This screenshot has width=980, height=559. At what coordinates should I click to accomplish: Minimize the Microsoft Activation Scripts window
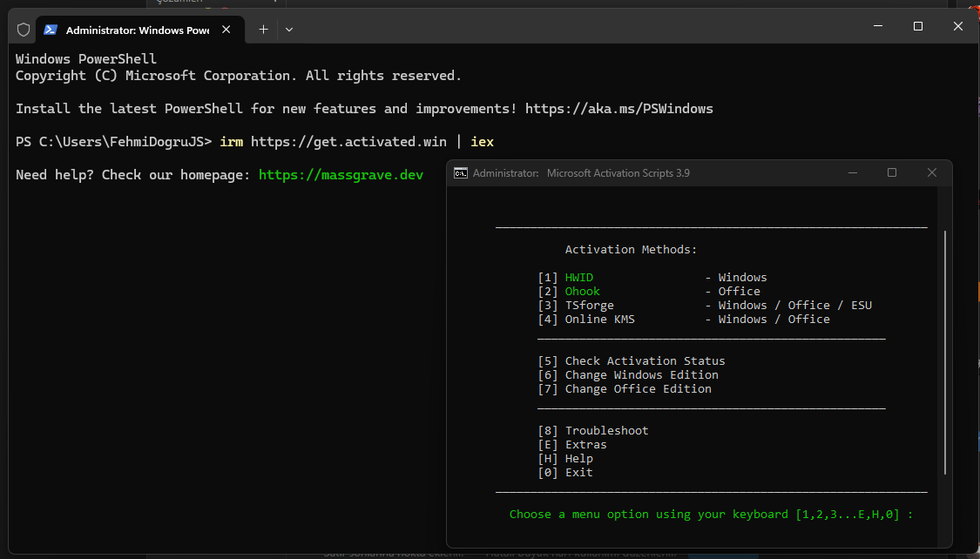[852, 173]
